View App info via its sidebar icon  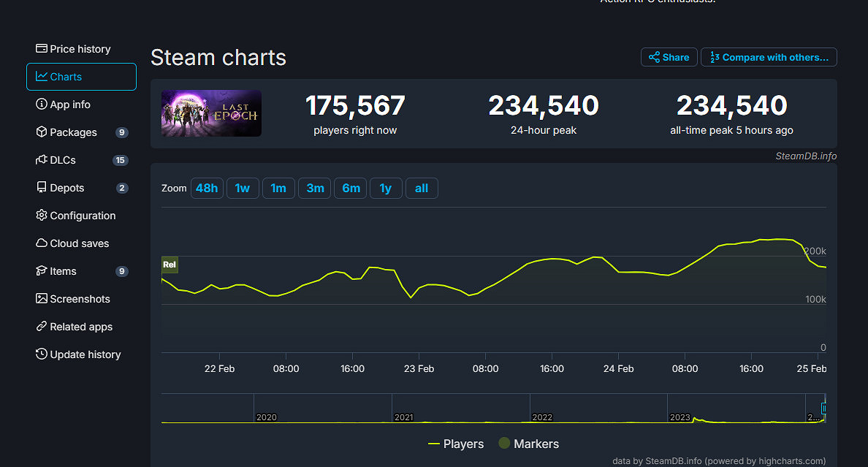[42, 105]
